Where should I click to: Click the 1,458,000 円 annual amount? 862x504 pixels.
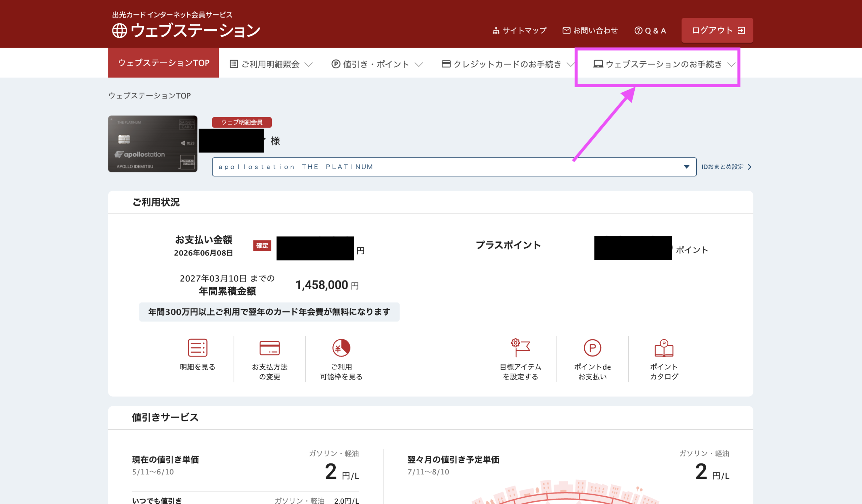point(327,285)
